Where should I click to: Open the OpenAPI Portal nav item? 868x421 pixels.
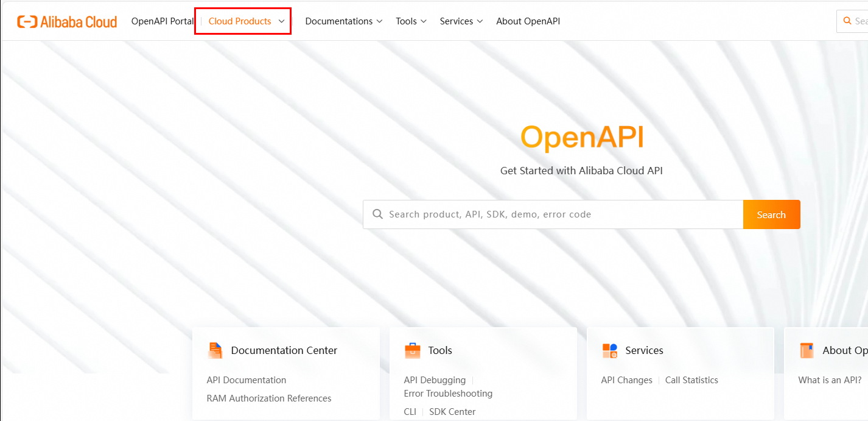tap(163, 21)
